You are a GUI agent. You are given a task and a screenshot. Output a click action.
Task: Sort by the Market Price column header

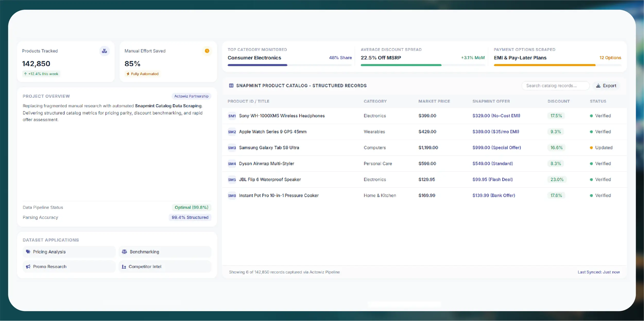pyautogui.click(x=434, y=101)
